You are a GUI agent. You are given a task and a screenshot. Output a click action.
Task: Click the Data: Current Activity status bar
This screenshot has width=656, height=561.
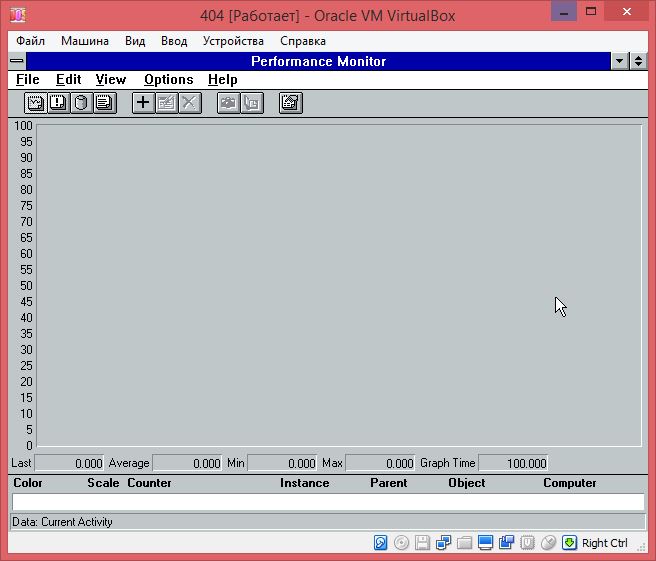click(x=328, y=522)
